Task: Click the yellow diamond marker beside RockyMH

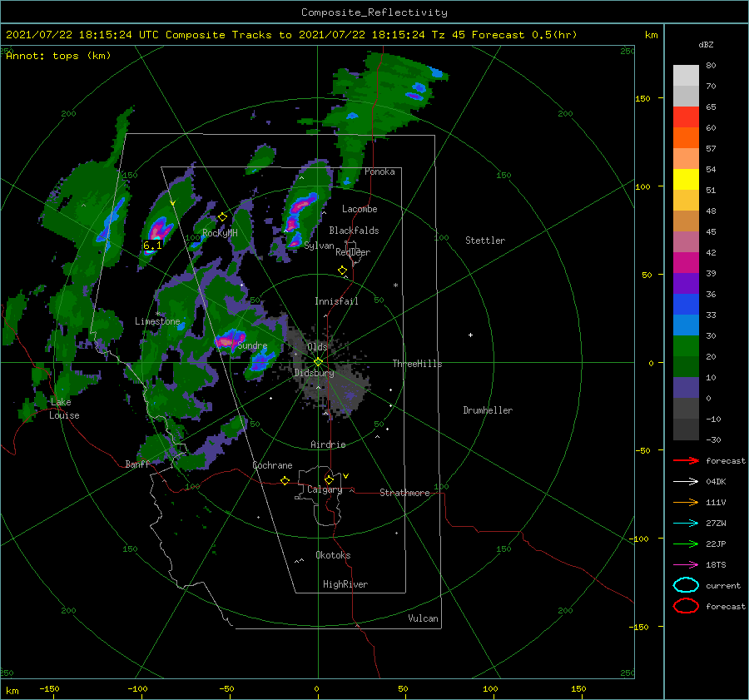Action: click(x=222, y=217)
